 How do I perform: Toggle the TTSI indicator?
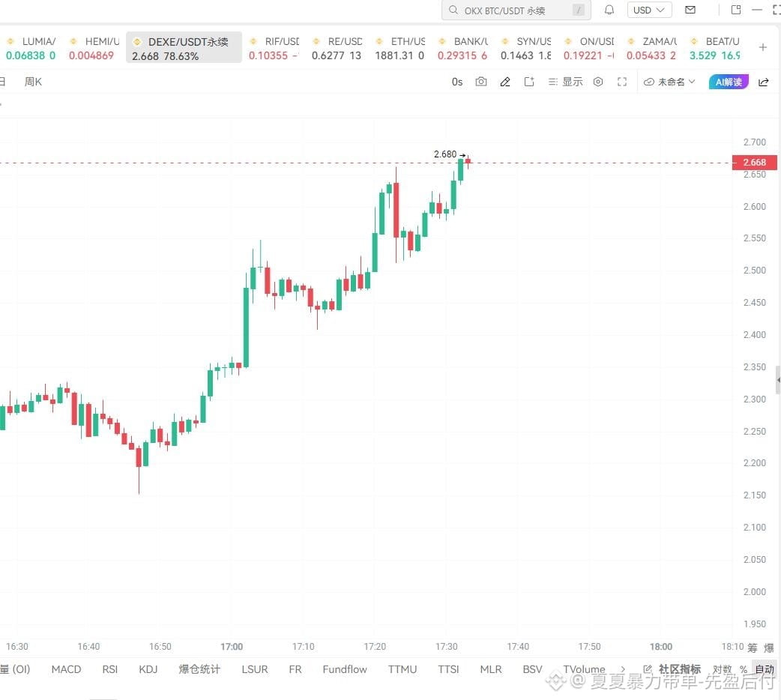coord(448,669)
